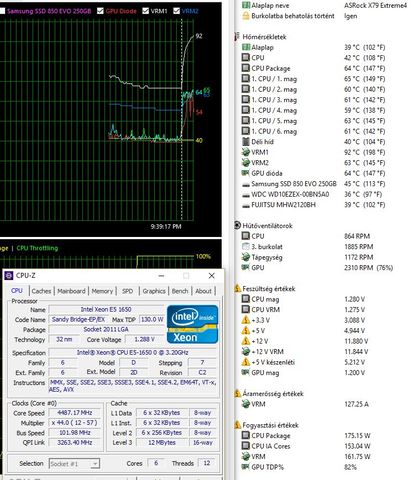Uncheck the VRM2 graph checkbox

(x=176, y=11)
